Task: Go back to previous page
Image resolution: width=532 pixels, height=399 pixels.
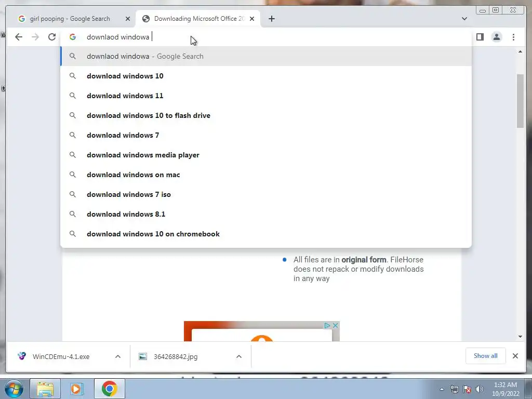Action: point(19,37)
